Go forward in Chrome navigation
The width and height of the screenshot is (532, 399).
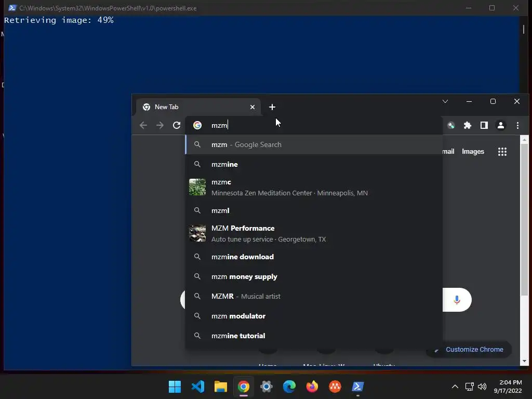(x=160, y=125)
